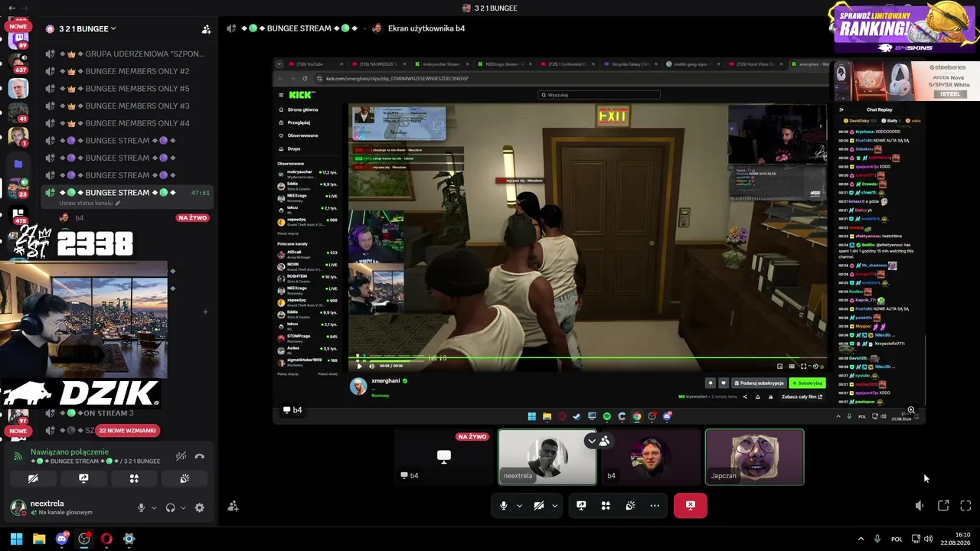Select the b4 stream tile labeled NA ŻYWO
Viewport: 980px width, 551px height.
click(x=444, y=457)
